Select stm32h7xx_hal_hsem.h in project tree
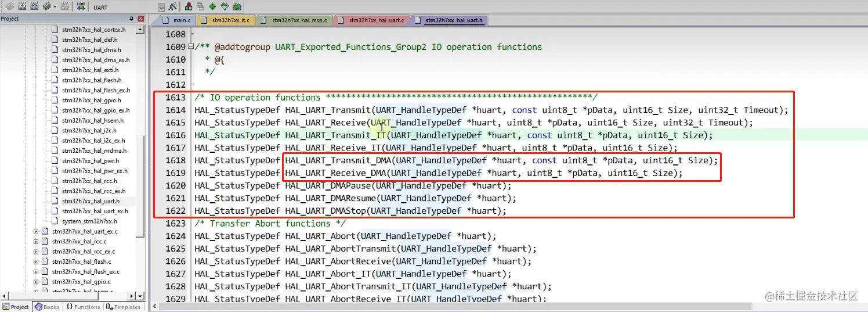868x312 pixels. (x=92, y=120)
